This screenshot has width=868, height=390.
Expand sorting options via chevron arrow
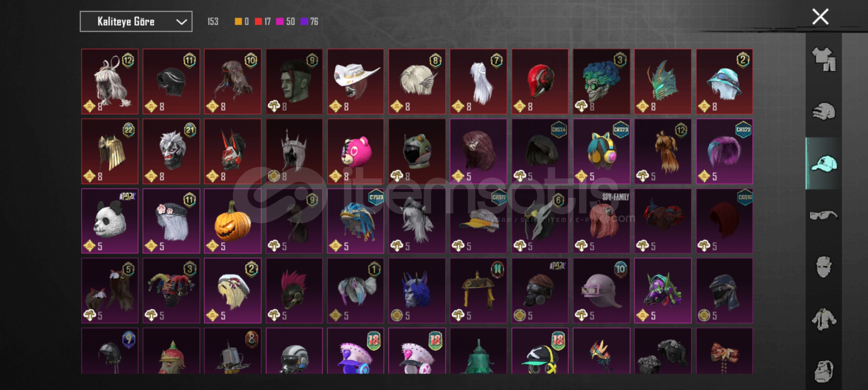[181, 22]
